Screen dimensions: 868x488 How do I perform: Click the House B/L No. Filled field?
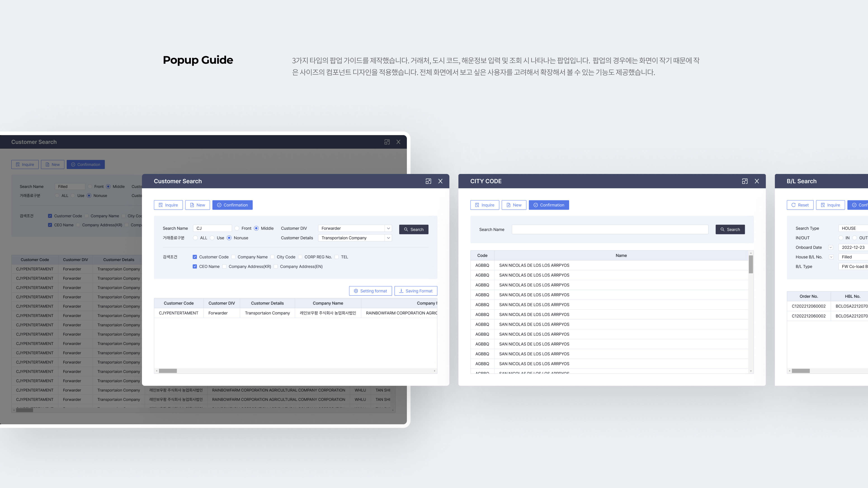point(853,257)
